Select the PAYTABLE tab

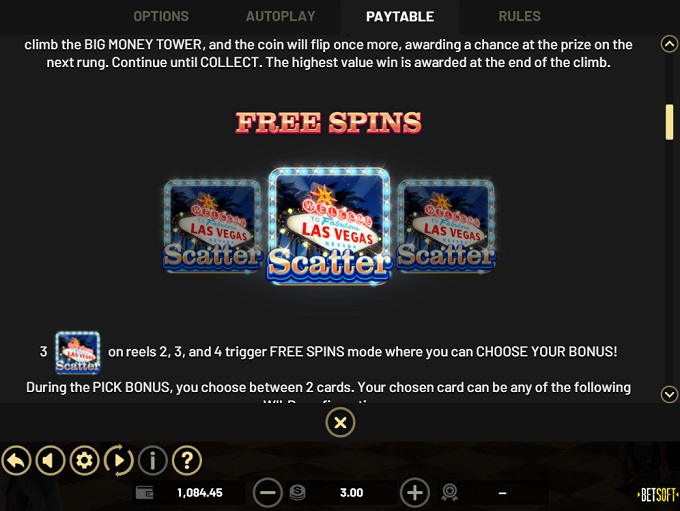[x=400, y=16]
